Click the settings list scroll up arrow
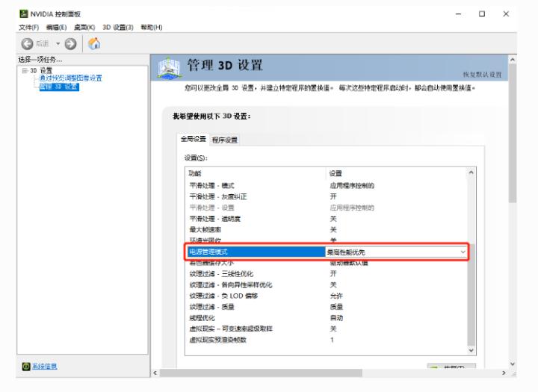The image size is (538, 392). point(471,172)
